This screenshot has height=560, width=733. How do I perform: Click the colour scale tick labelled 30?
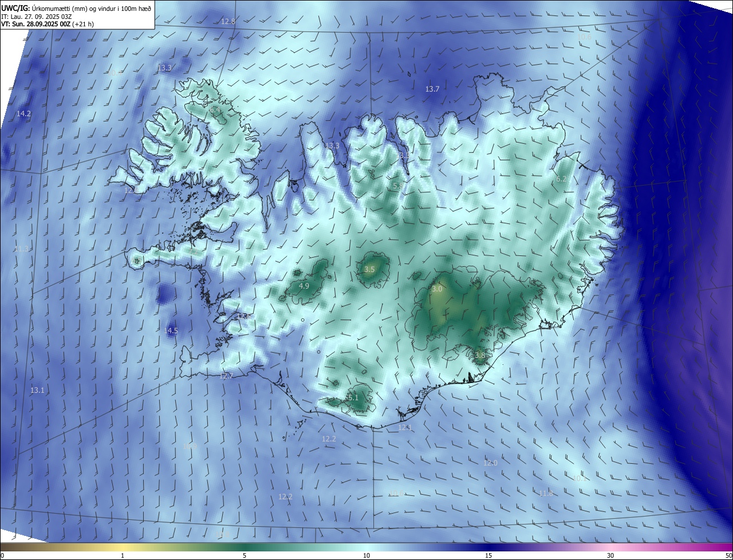(x=610, y=555)
